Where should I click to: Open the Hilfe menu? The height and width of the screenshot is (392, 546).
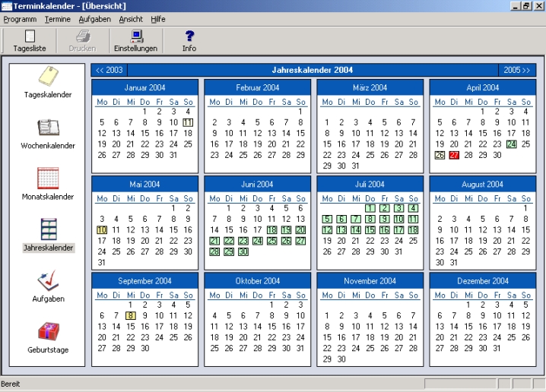[158, 18]
